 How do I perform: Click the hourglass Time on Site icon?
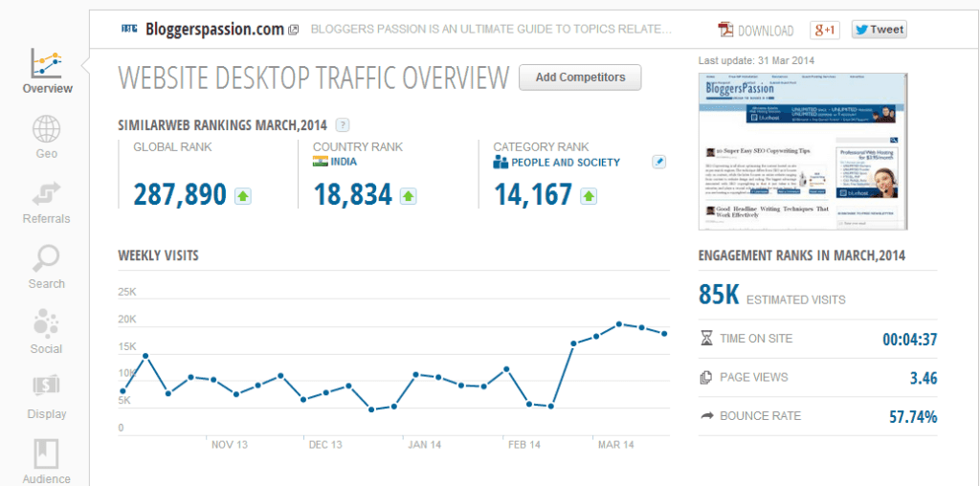(x=706, y=339)
